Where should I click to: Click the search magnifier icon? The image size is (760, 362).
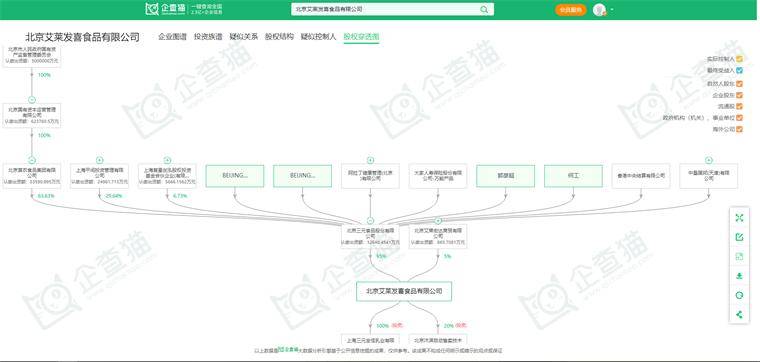[x=484, y=9]
